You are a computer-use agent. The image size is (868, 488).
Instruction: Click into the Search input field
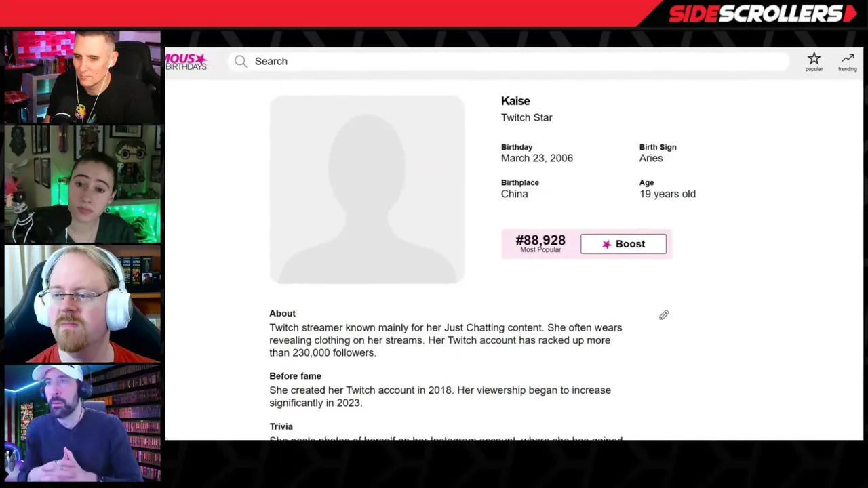pos(509,61)
